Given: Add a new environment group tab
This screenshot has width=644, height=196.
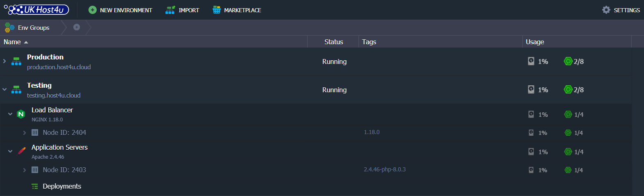Looking at the screenshot, I should pyautogui.click(x=77, y=27).
